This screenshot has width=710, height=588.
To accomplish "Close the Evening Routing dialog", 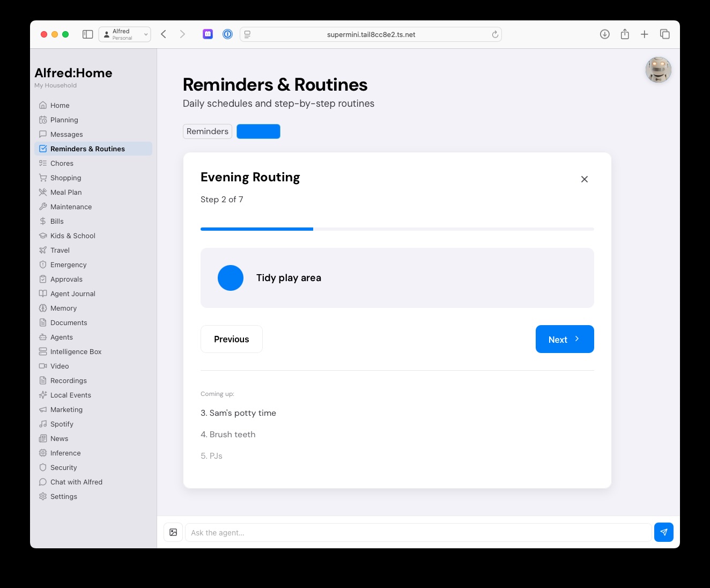I will point(584,179).
